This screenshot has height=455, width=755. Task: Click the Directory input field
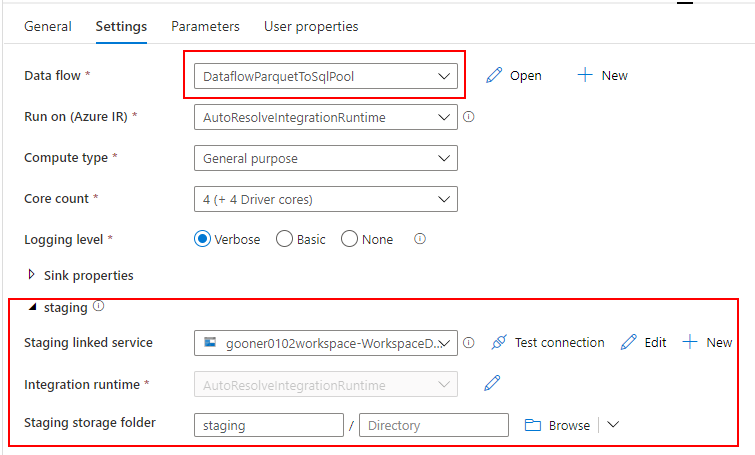click(434, 425)
